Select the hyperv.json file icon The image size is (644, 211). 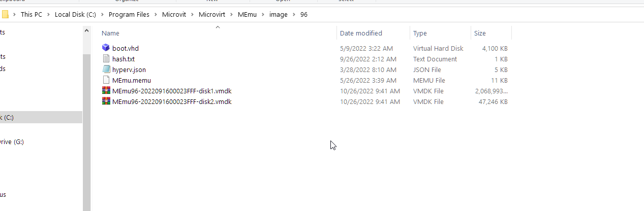[x=106, y=69]
